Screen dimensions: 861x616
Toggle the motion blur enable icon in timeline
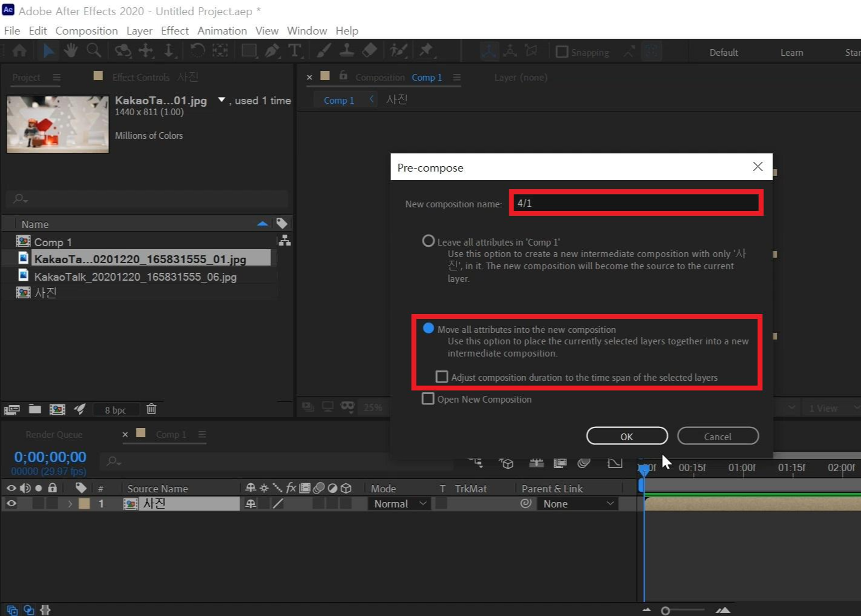(x=584, y=463)
